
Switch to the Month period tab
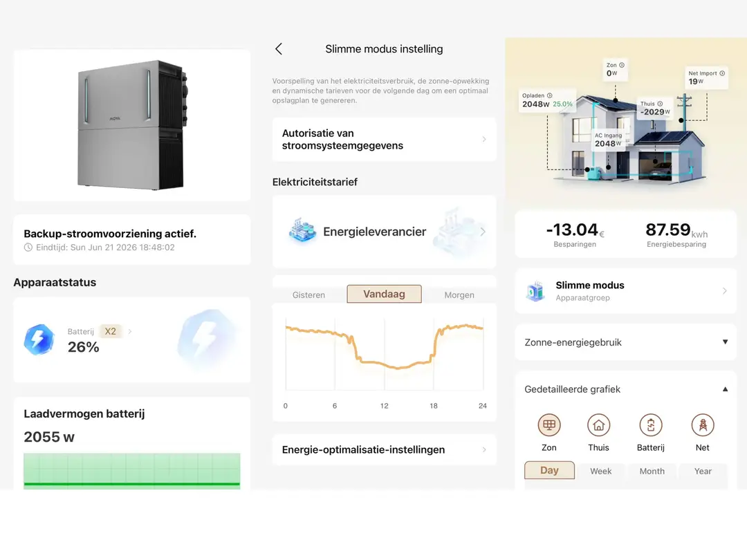click(652, 471)
